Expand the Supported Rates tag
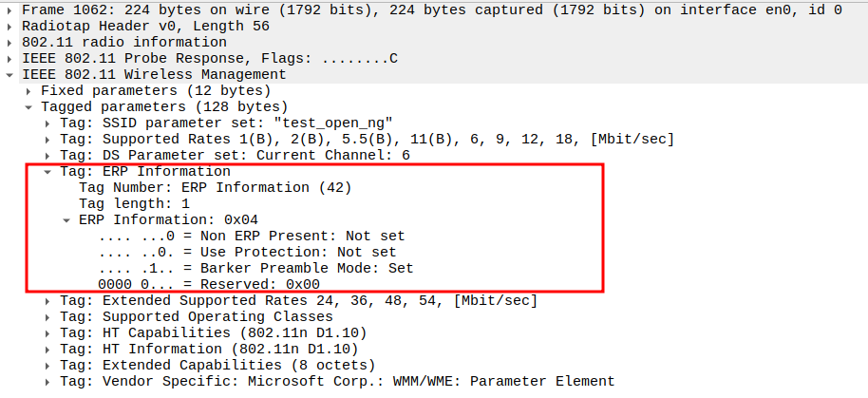This screenshot has width=868, height=398. (x=47, y=140)
